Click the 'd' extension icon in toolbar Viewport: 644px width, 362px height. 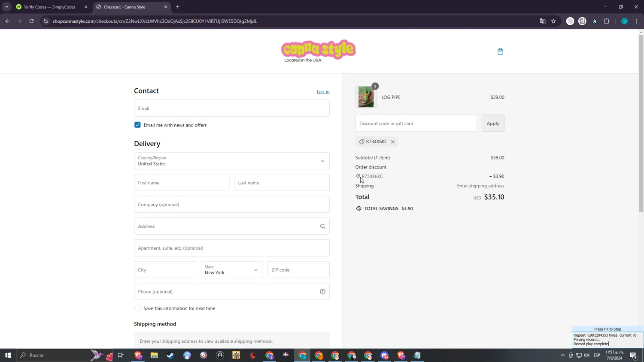582,21
